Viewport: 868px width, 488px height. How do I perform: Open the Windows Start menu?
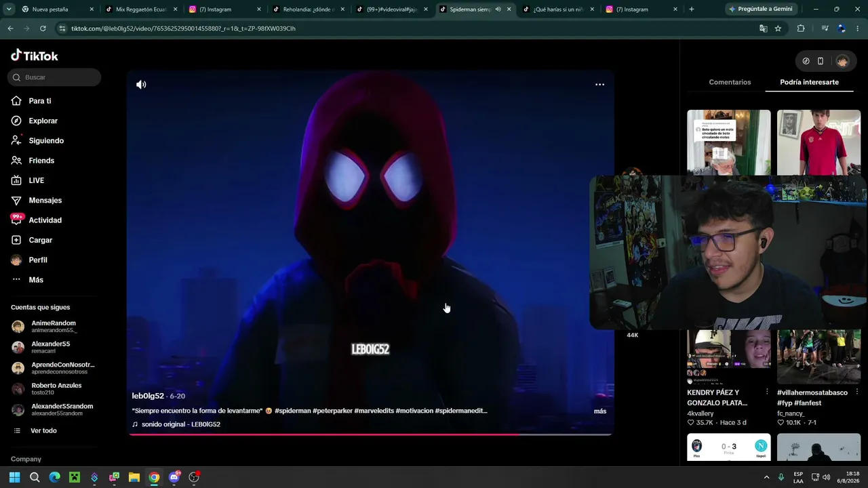tap(14, 477)
